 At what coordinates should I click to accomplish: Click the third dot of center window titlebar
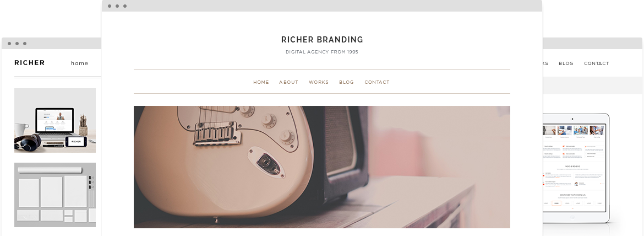[x=125, y=6]
